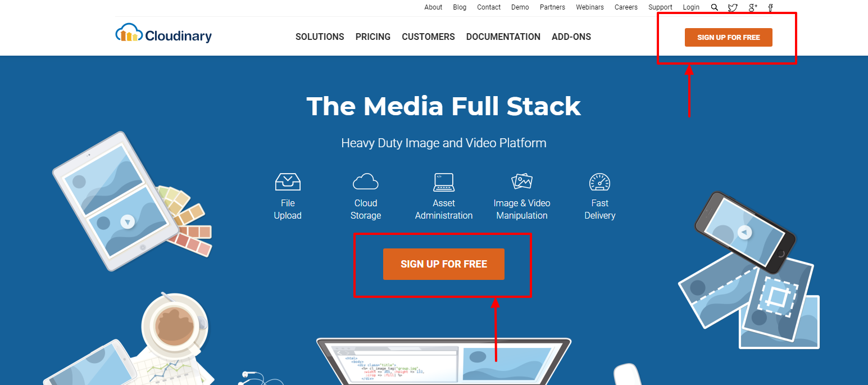The width and height of the screenshot is (868, 385).
Task: Open the Facebook icon
Action: click(x=771, y=7)
